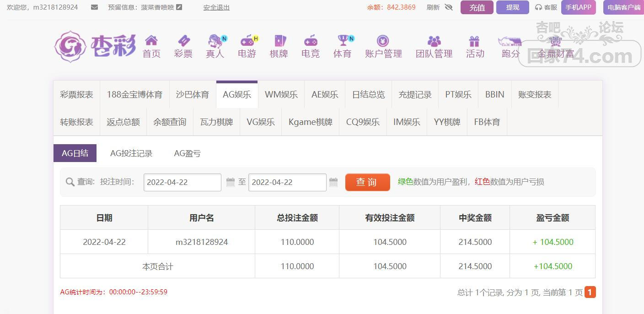Click 刷新 refresh balance

433,7
